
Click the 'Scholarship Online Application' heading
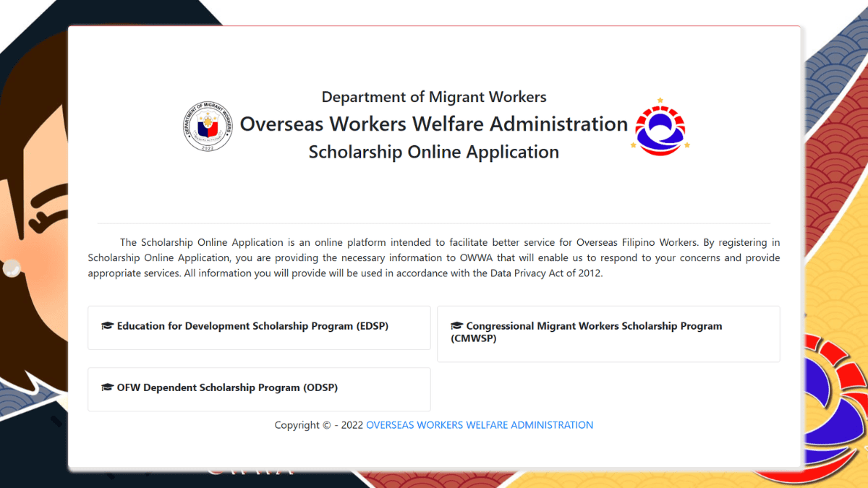pyautogui.click(x=434, y=153)
